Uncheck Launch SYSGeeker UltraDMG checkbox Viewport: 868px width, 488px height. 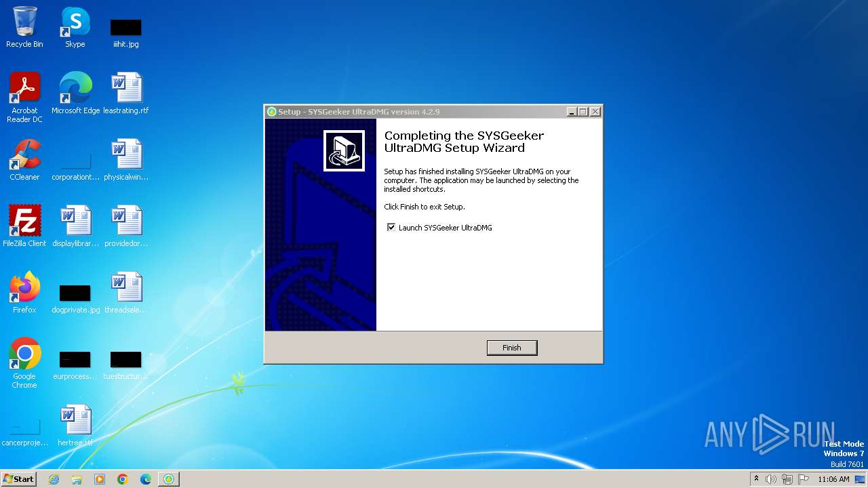[x=391, y=228]
